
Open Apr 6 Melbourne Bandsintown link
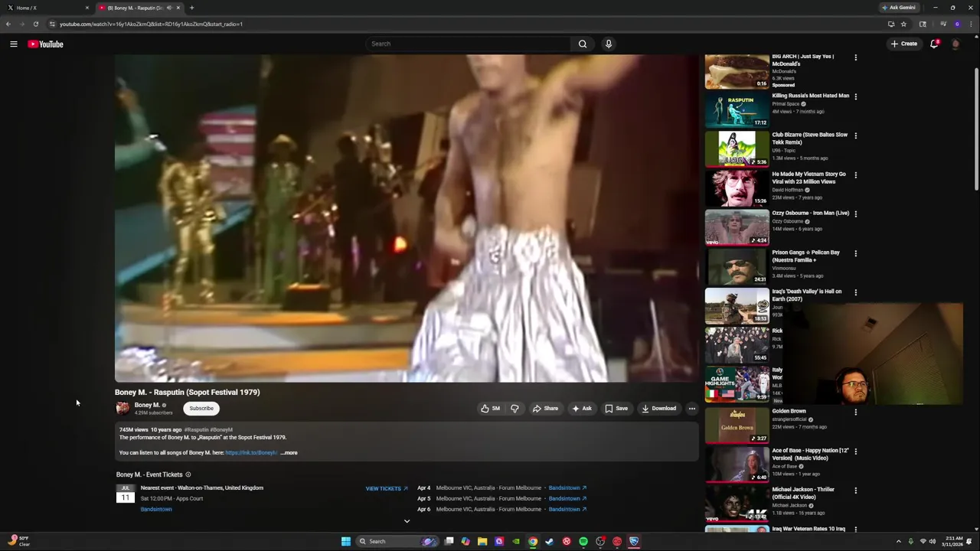[567, 510]
